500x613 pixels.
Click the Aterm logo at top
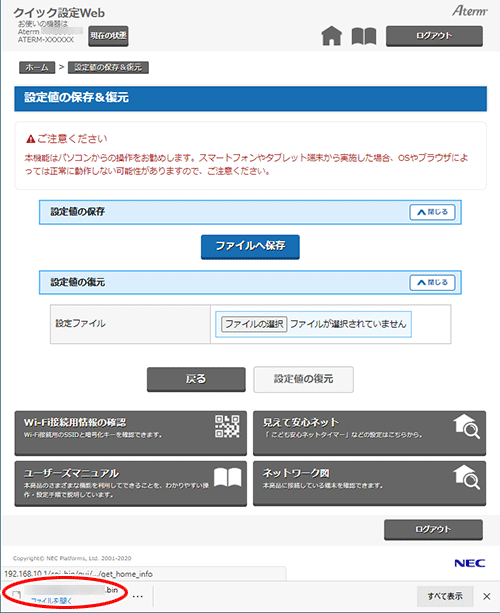(x=470, y=11)
